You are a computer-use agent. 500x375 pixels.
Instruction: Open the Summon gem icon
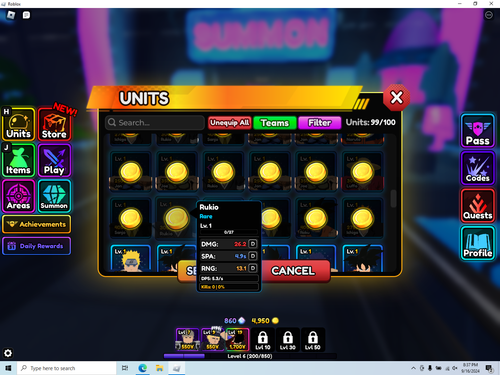[x=54, y=196]
